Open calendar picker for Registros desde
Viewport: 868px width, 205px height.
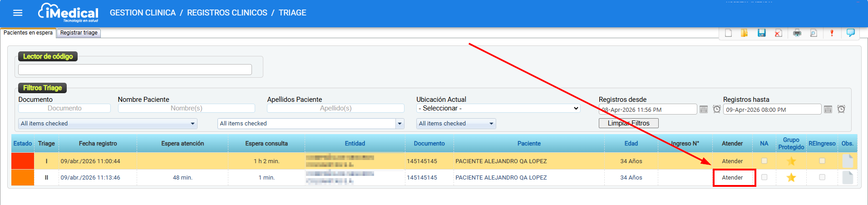703,109
